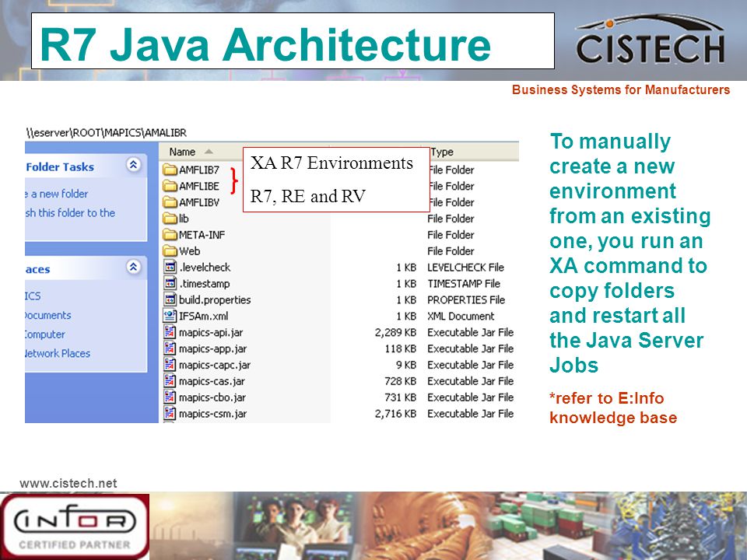This screenshot has width=747, height=560.
Task: Click the Infor Certified Partner badge
Action: point(75,527)
